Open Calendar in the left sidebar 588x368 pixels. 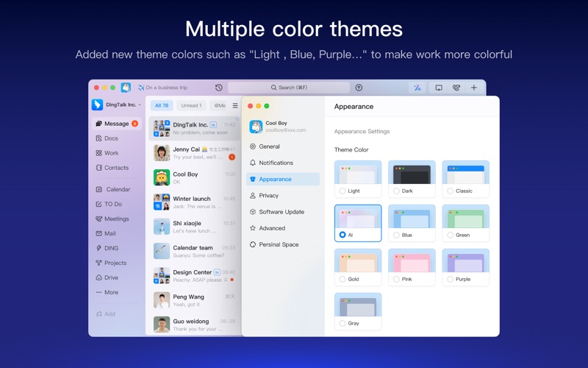point(117,189)
